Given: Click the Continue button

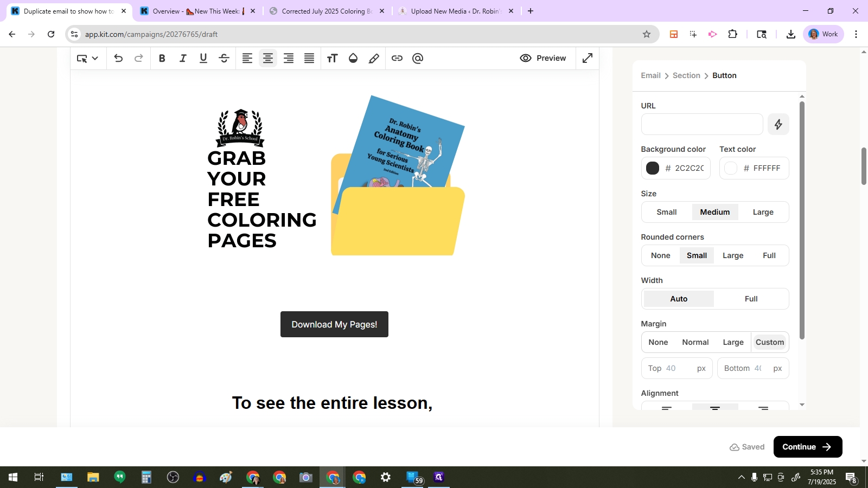Looking at the screenshot, I should click(x=807, y=447).
